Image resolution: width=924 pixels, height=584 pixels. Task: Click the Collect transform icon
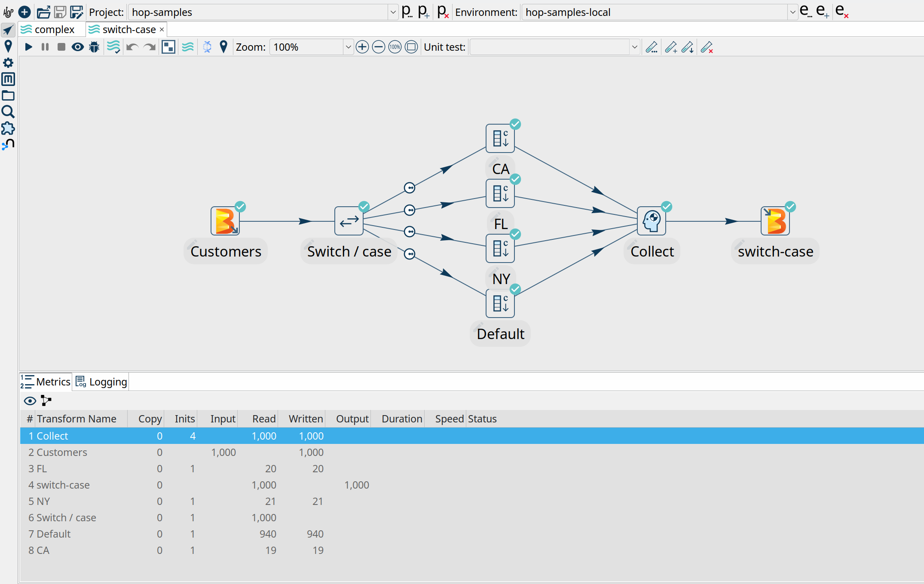[652, 223]
